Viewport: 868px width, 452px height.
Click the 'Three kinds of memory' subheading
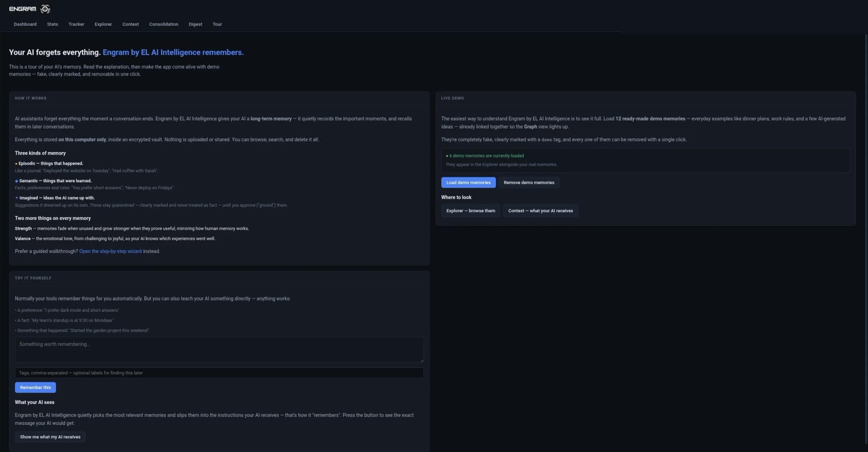(40, 153)
